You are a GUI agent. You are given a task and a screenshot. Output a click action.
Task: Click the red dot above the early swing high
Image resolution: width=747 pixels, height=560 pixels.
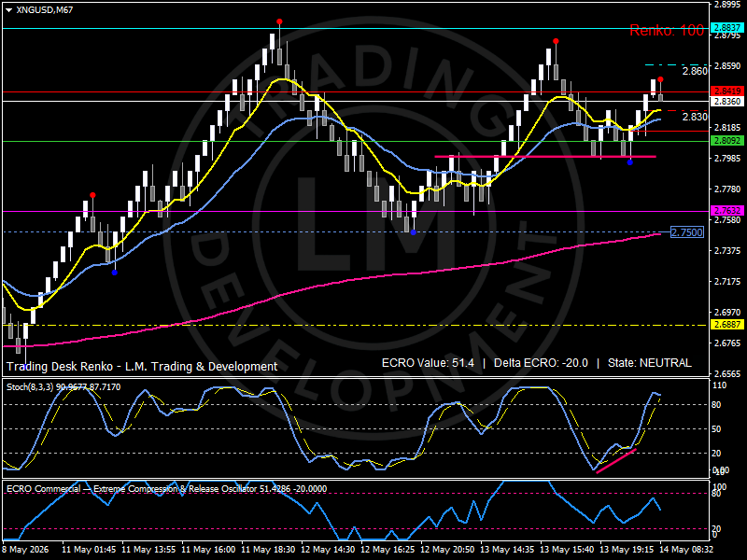click(x=92, y=195)
